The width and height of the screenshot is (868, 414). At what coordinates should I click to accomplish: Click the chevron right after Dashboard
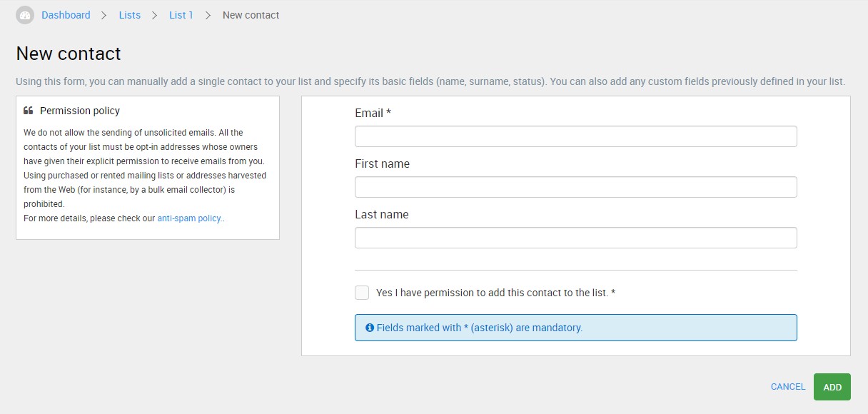coord(104,15)
